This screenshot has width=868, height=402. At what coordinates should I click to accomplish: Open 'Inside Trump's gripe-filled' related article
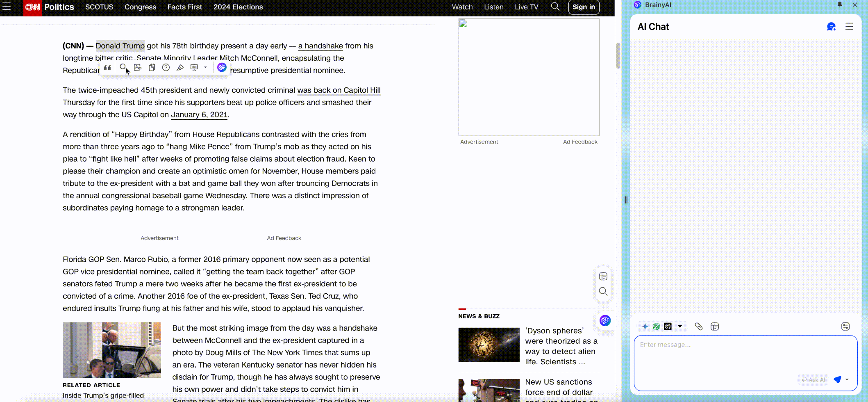(x=103, y=395)
